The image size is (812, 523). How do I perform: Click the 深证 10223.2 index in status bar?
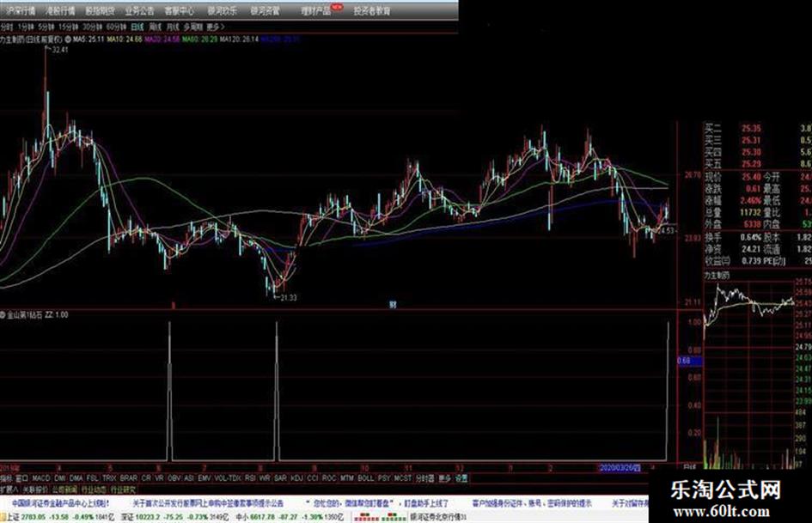click(x=176, y=517)
